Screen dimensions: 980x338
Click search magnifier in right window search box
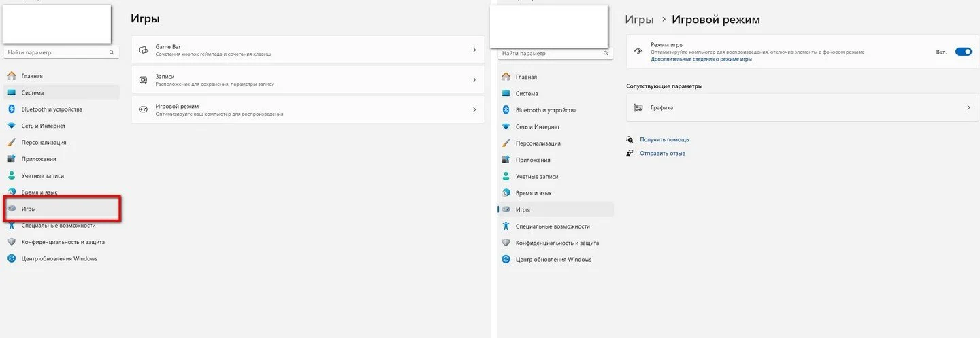tap(607, 53)
